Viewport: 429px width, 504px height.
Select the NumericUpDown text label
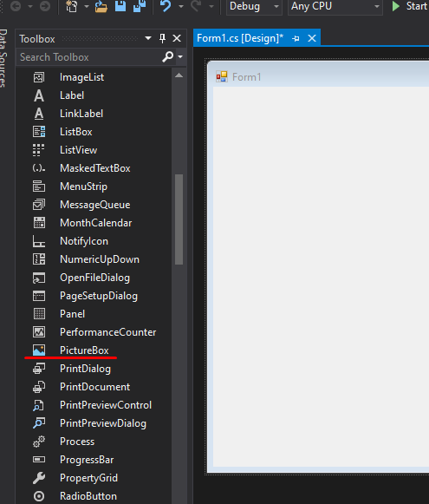(100, 259)
